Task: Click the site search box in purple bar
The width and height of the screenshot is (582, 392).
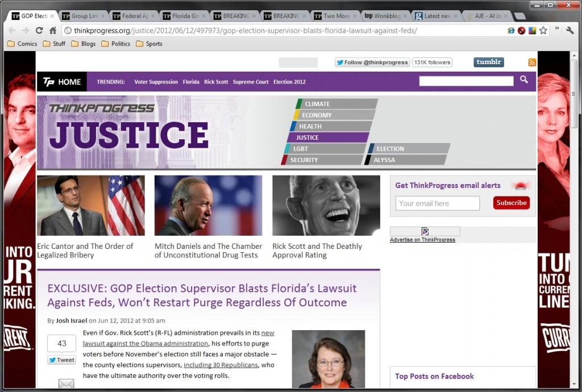Action: (467, 81)
